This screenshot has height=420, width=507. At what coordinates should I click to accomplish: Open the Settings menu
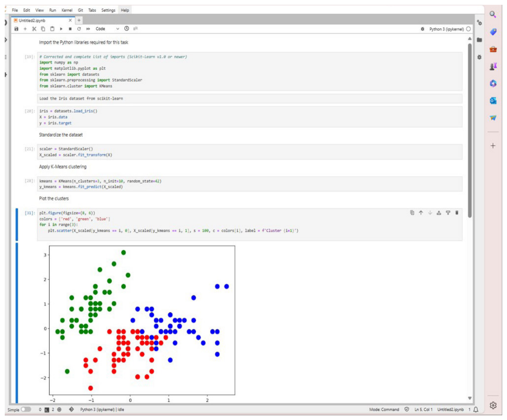tap(108, 10)
